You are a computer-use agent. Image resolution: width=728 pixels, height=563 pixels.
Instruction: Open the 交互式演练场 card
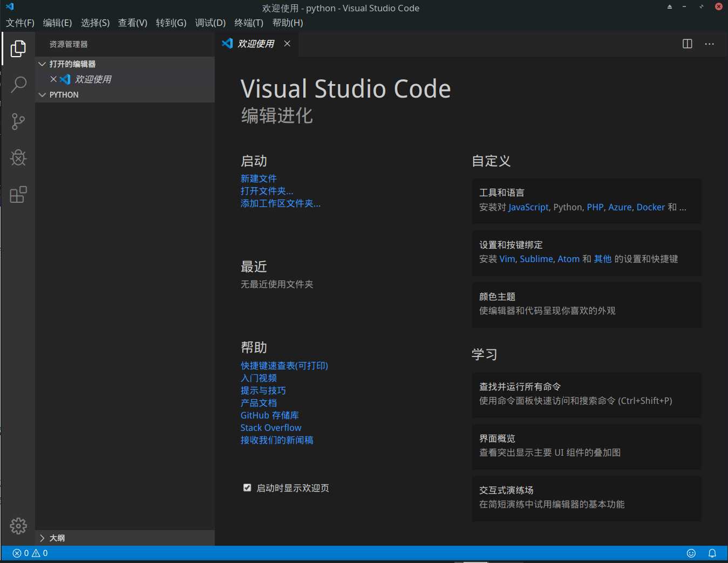[x=587, y=498]
